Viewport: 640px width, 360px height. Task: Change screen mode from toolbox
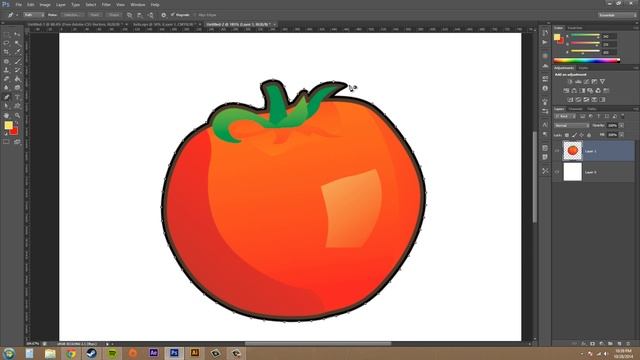click(17, 142)
